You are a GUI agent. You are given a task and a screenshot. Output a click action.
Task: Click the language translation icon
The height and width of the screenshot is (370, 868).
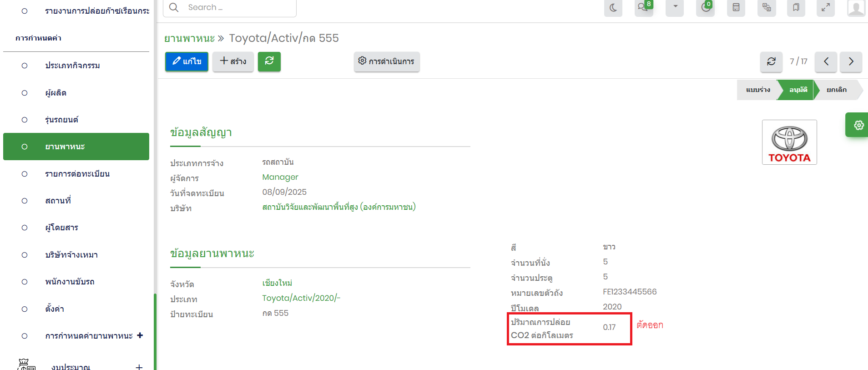pos(767,8)
